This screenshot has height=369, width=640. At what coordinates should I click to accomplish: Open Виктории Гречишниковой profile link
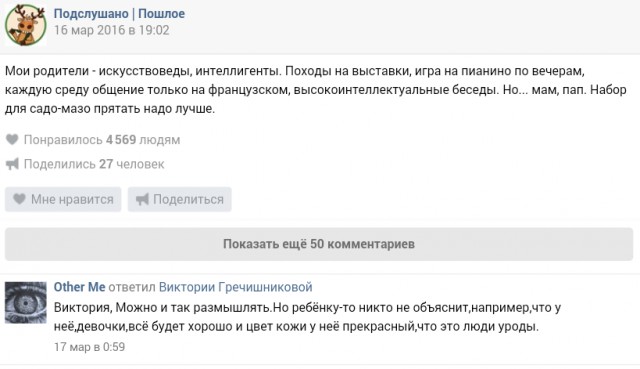(x=236, y=287)
